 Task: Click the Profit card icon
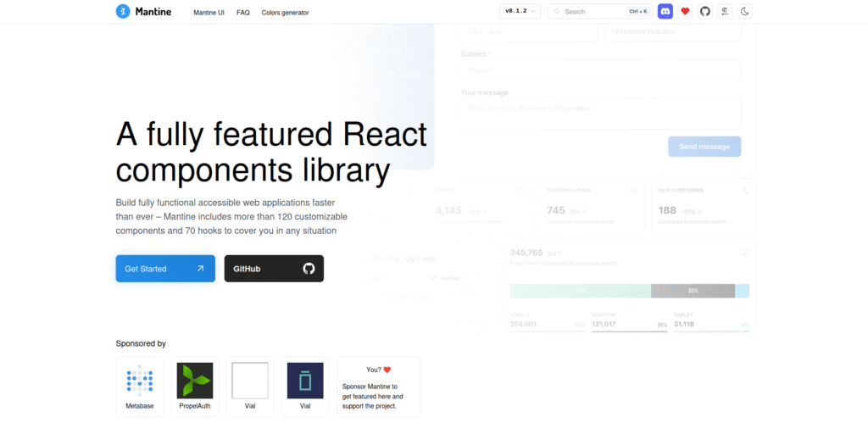pyautogui.click(x=521, y=190)
